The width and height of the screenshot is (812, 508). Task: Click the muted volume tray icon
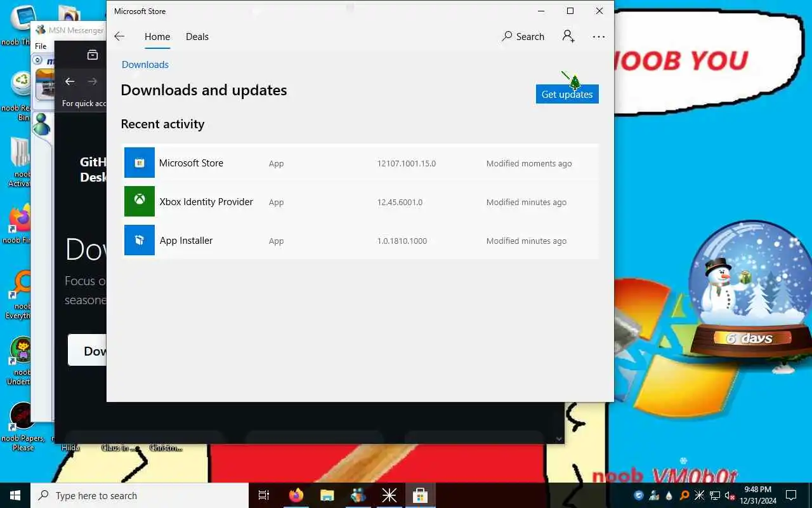point(730,495)
